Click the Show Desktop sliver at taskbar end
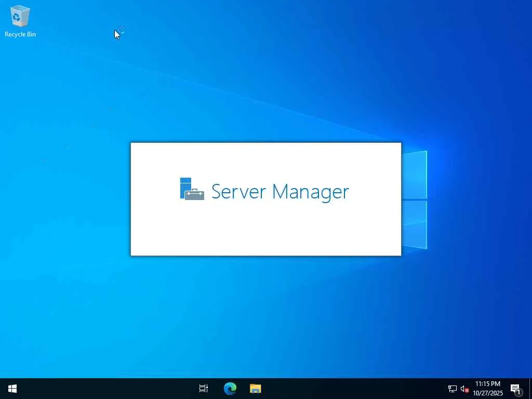532x399 pixels. pyautogui.click(x=530, y=389)
